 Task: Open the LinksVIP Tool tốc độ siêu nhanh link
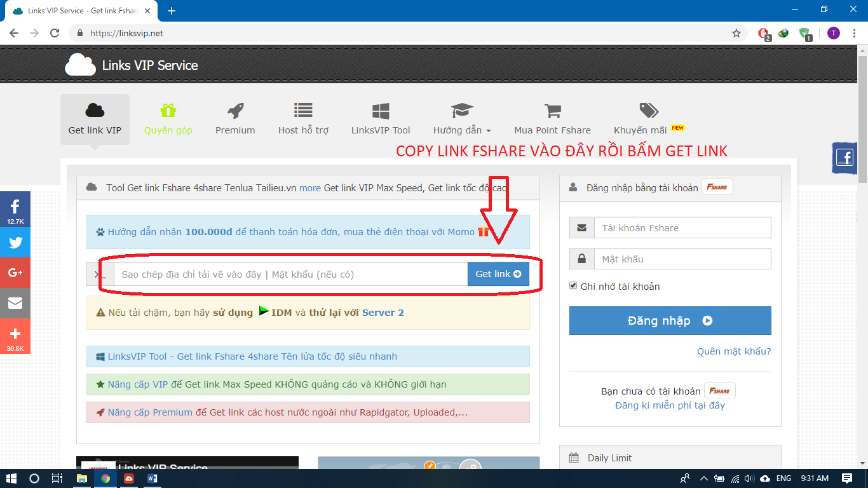point(252,356)
